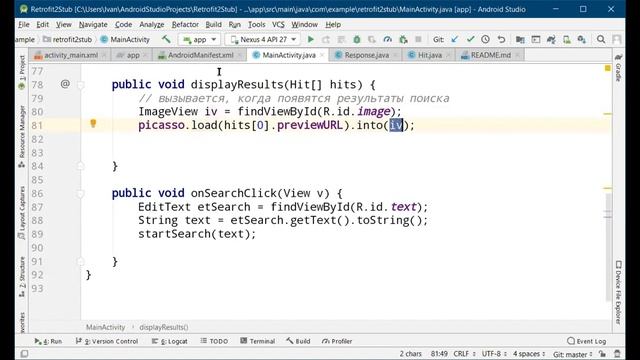Open the AVD Manager phone icon
The height and width of the screenshot is (360, 640).
coord(567,40)
